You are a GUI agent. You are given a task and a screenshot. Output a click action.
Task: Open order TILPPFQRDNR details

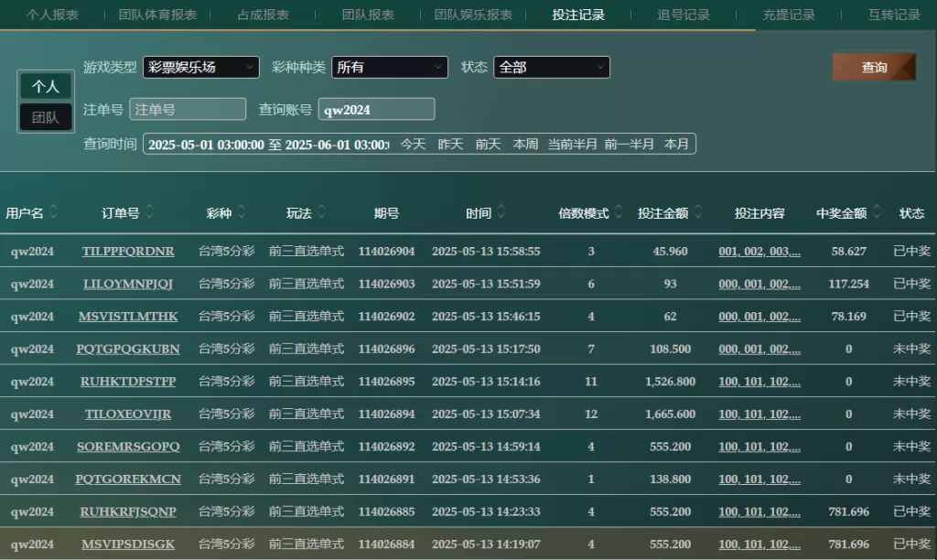128,251
